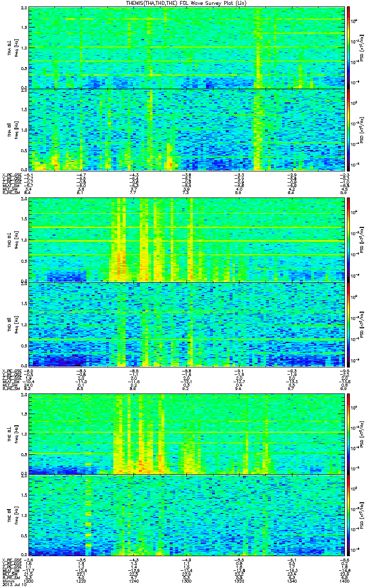The width and height of the screenshot is (368, 588).
Task: Click the color bar beside THA B⊥ panel
Action: pos(348,48)
